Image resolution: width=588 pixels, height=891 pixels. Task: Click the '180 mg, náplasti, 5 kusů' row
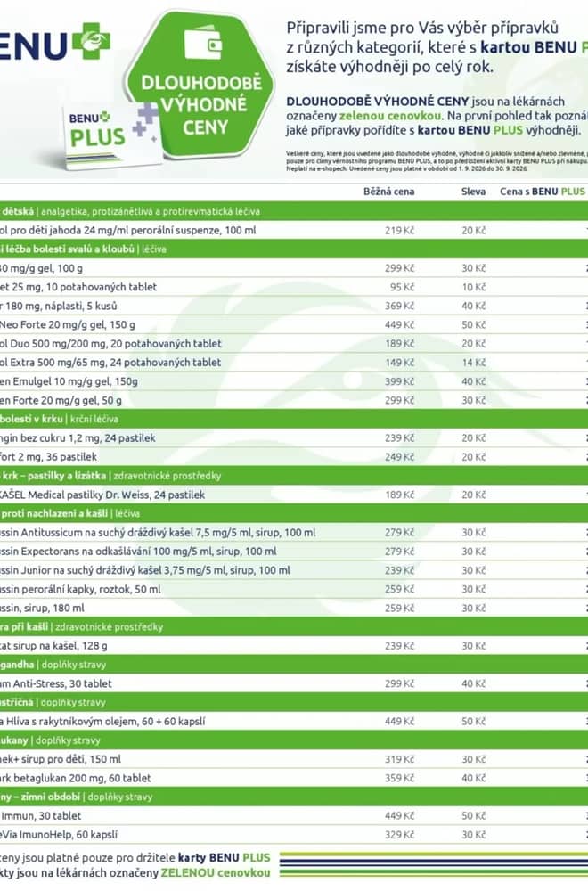[x=294, y=306]
